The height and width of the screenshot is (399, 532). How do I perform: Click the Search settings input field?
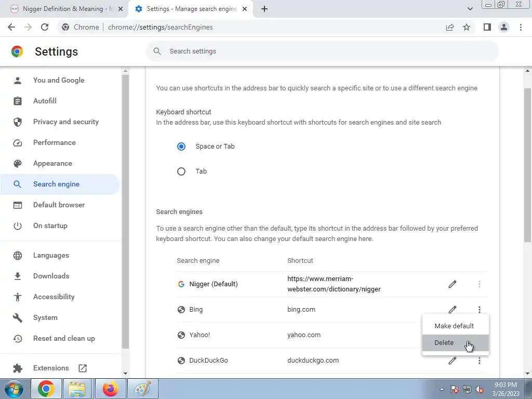[322, 51]
